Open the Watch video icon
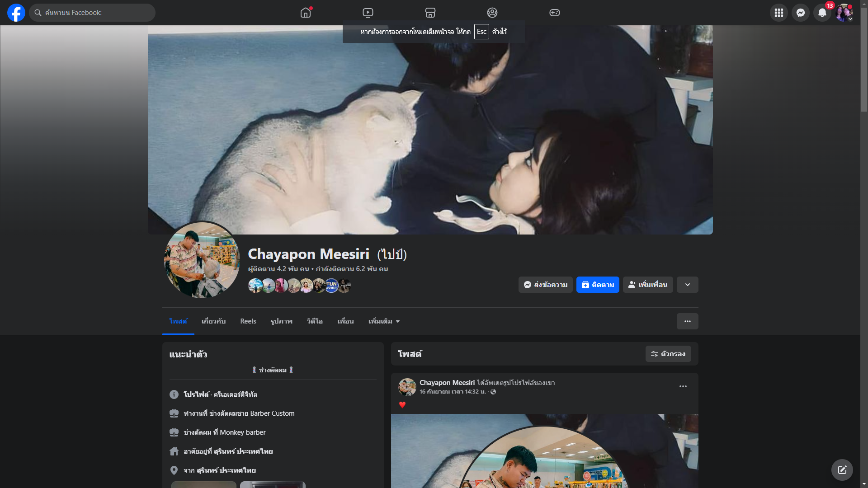 [368, 13]
